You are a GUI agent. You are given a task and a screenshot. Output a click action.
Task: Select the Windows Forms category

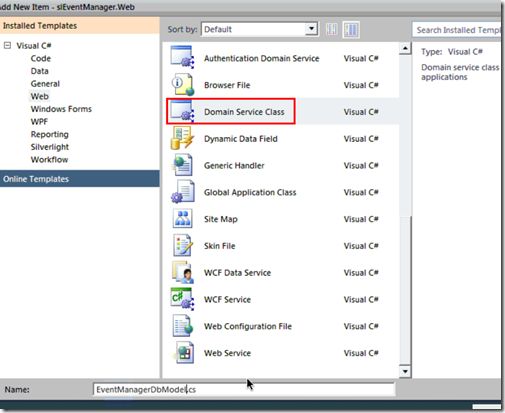coord(61,109)
